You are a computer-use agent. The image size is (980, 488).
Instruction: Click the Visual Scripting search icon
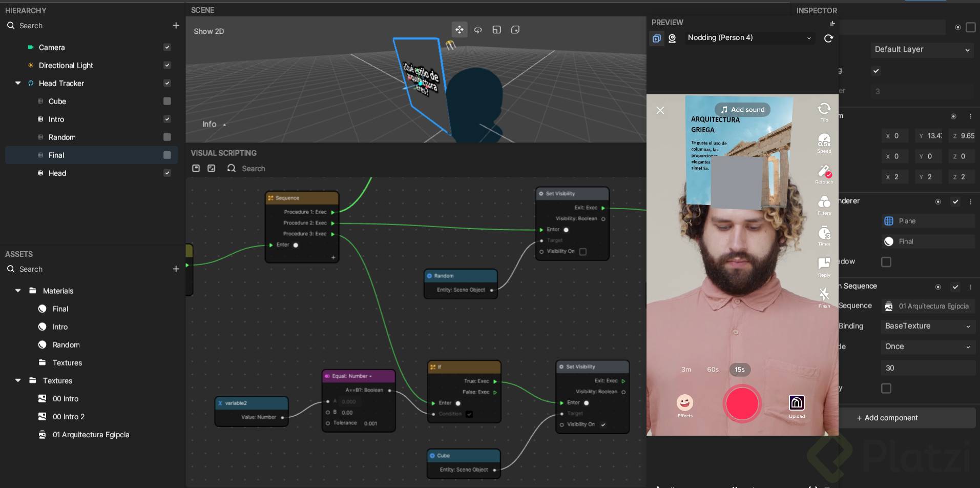coord(232,168)
